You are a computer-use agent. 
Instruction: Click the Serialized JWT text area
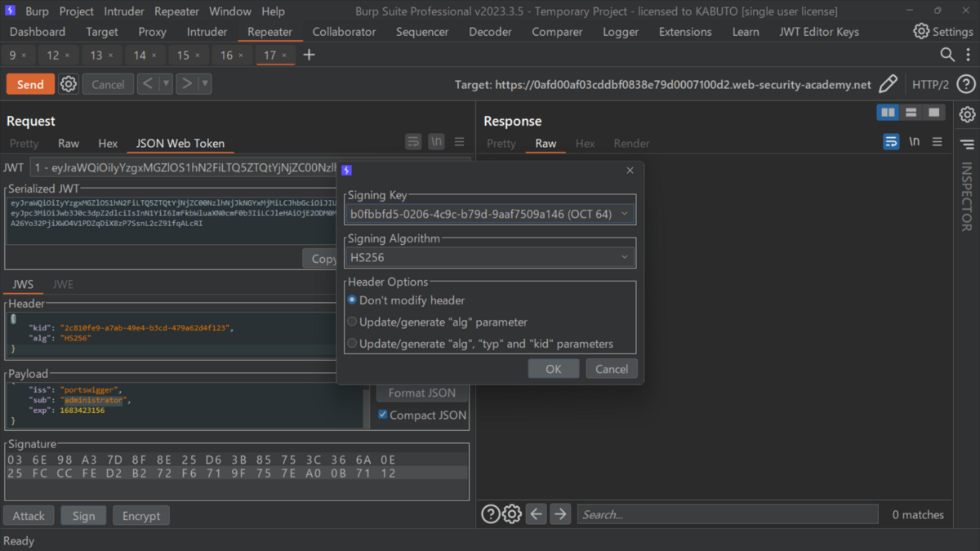click(172, 220)
